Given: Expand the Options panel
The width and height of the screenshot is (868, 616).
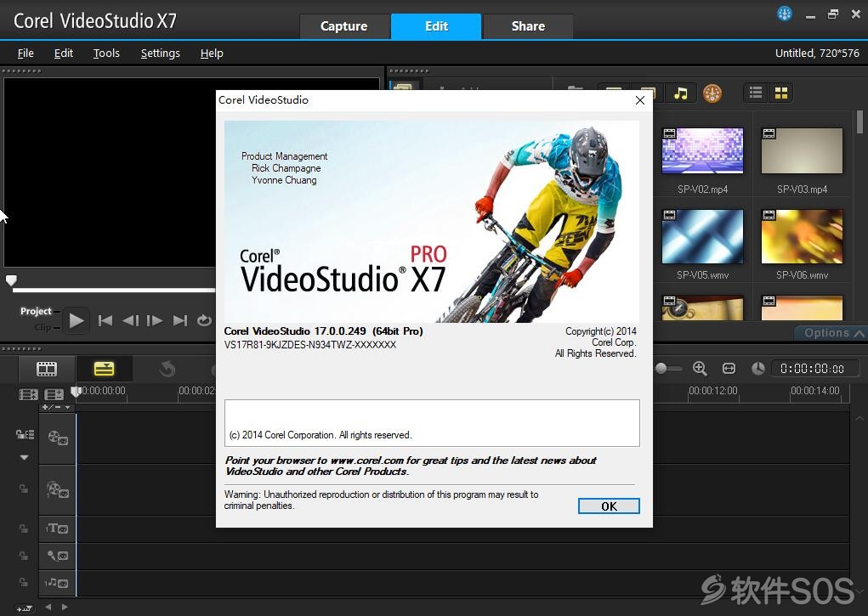Looking at the screenshot, I should (831, 332).
